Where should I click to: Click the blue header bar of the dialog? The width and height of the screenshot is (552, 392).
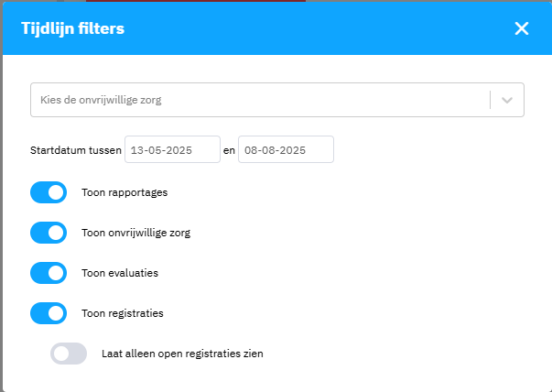coord(277,28)
